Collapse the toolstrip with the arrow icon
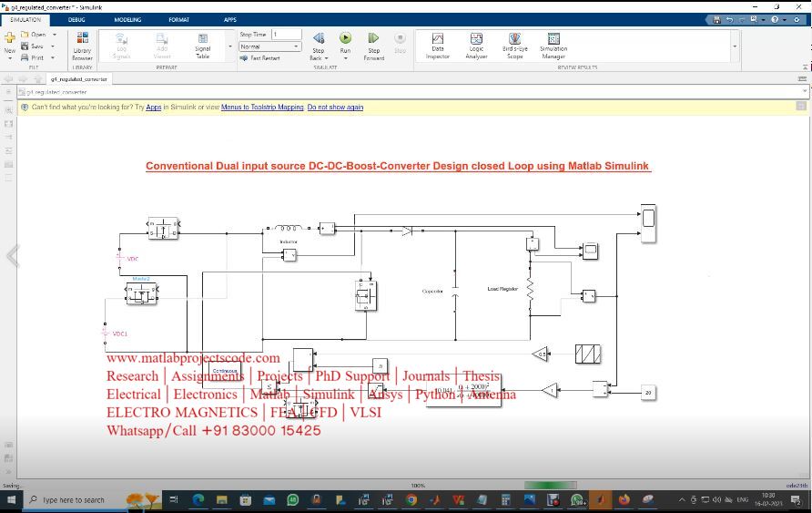Image resolution: width=812 pixels, height=513 pixels. [x=806, y=67]
